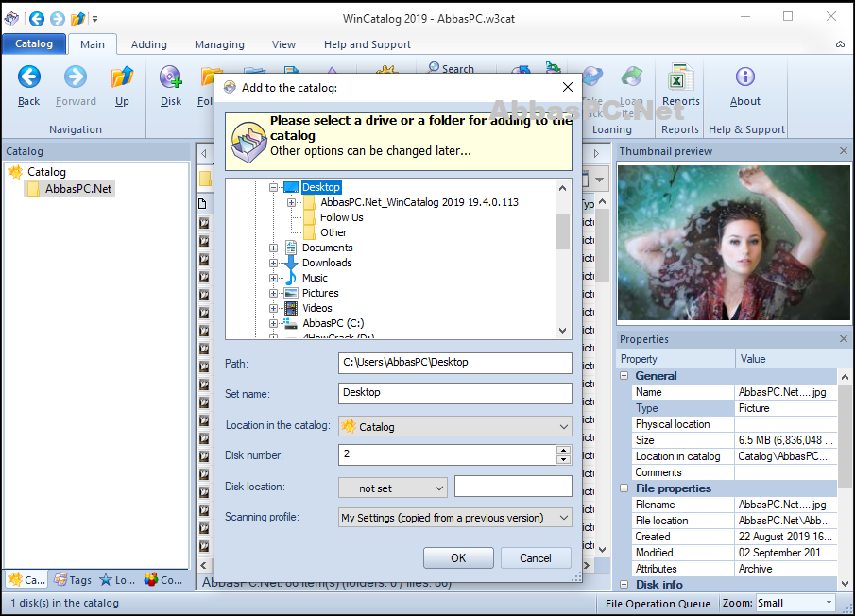855x616 pixels.
Task: Click File Operation Queue in status bar
Action: (658, 604)
